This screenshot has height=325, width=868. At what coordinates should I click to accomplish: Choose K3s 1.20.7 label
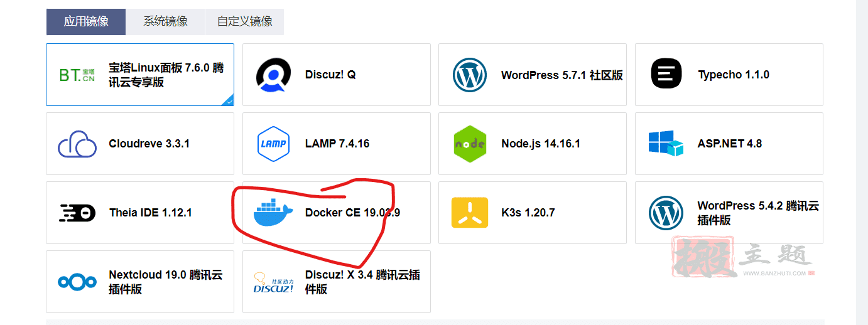pos(528,213)
